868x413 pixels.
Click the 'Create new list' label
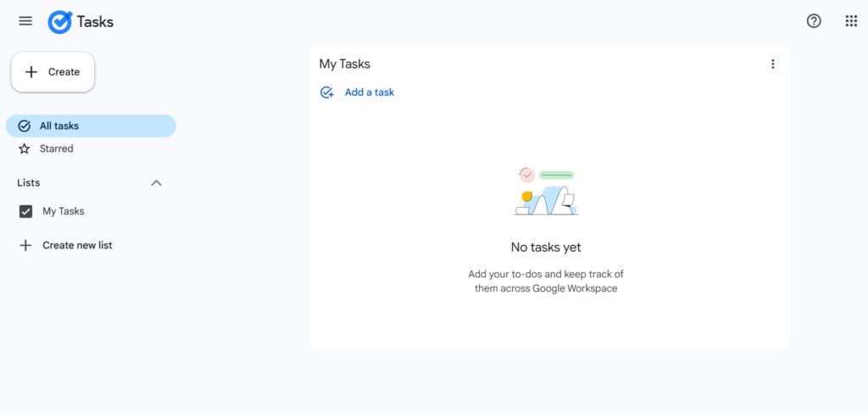[77, 245]
